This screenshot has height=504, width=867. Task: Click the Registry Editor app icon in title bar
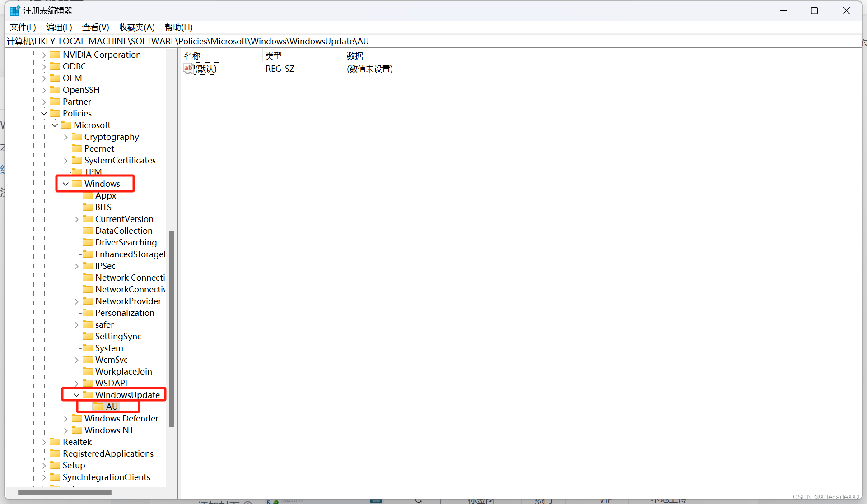coord(14,10)
